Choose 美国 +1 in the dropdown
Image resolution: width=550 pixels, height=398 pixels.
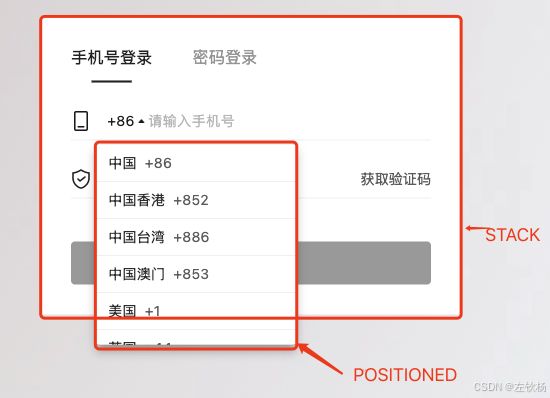coord(196,311)
